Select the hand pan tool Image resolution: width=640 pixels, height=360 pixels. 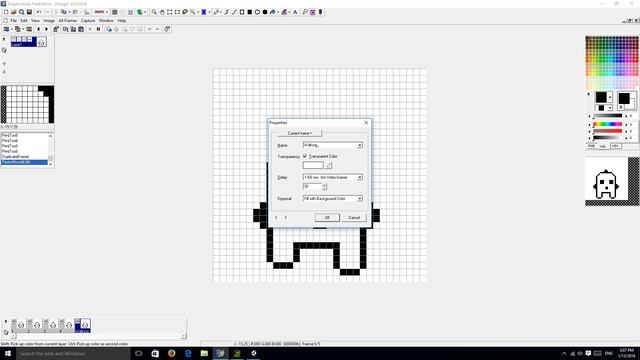pos(162,12)
